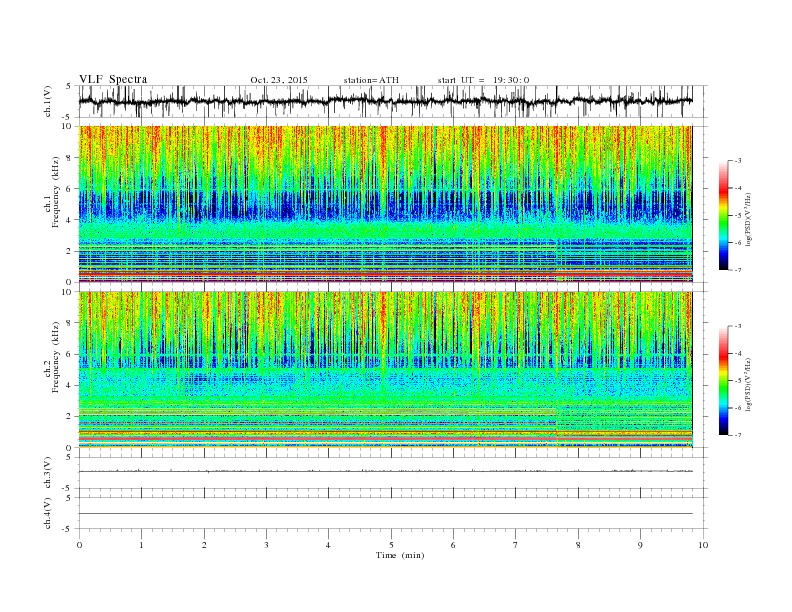This screenshot has height=612, width=792.
Task: Click the -7 label on ch.1 colorbar
Action: [x=737, y=270]
